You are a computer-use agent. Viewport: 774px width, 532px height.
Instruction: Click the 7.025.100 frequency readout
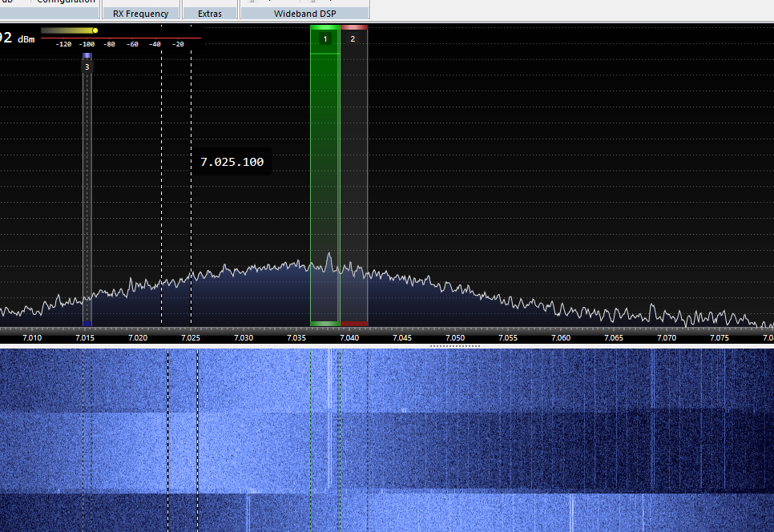233,162
